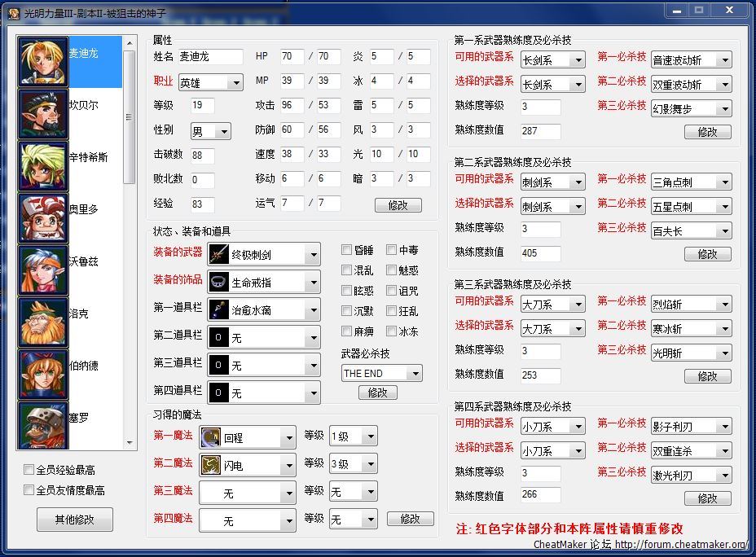Enable 全员经验最高 checkbox
This screenshot has height=557, width=756.
click(29, 470)
